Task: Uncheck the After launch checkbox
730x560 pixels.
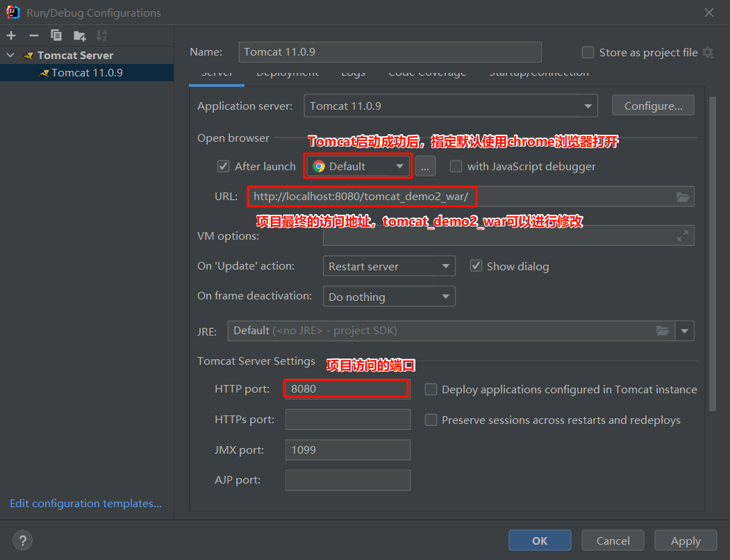Action: 223,166
